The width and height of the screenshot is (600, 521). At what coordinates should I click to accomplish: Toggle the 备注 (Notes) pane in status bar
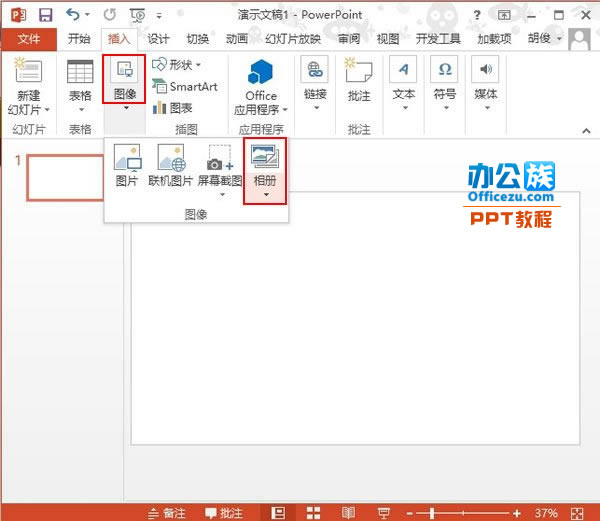(167, 513)
